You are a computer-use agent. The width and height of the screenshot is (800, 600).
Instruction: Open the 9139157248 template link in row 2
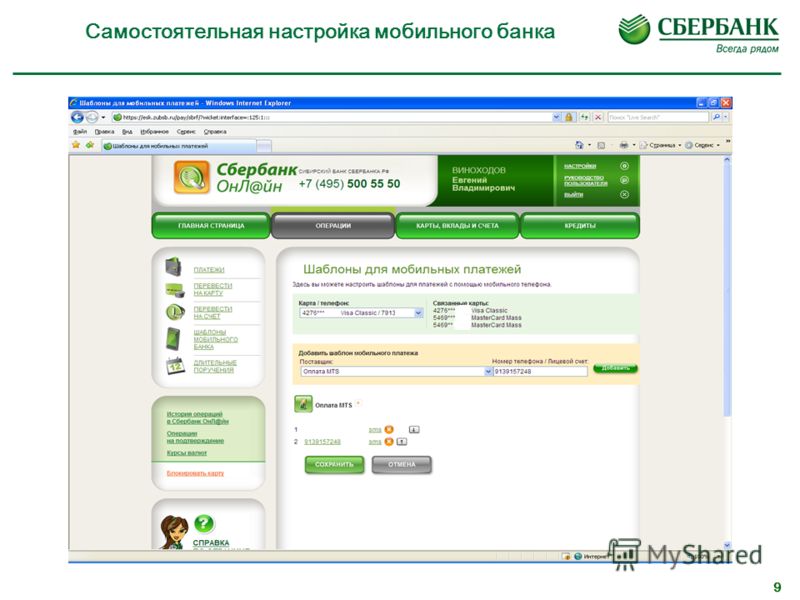pyautogui.click(x=322, y=442)
